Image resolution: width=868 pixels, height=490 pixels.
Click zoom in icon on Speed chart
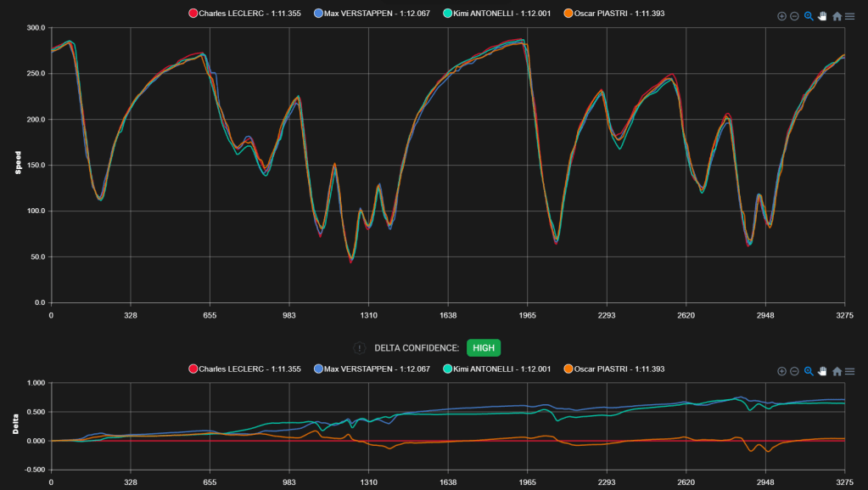781,16
